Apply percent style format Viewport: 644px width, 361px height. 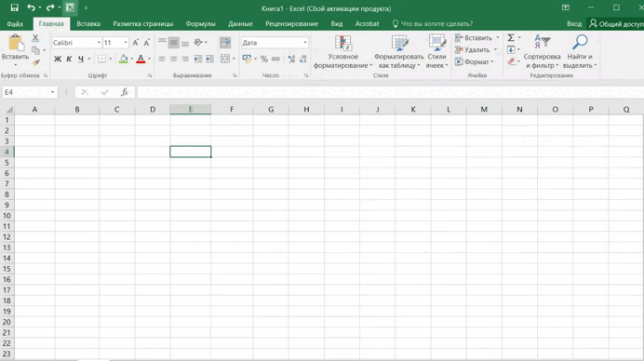coord(264,60)
